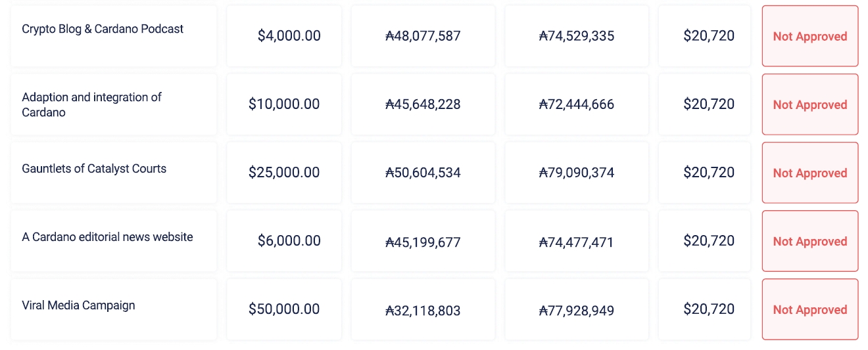This screenshot has height=350, width=868.
Task: Select the $6,000.00 budget cell
Action: 289,241
